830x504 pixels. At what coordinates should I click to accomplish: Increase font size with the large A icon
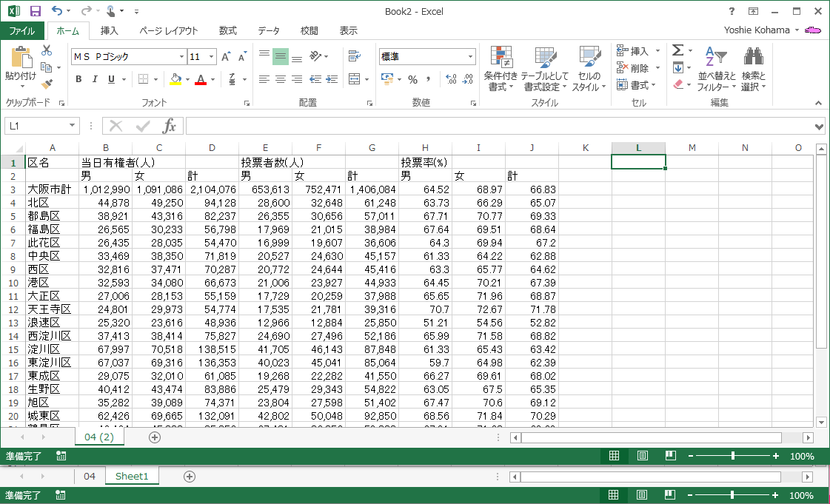click(226, 56)
